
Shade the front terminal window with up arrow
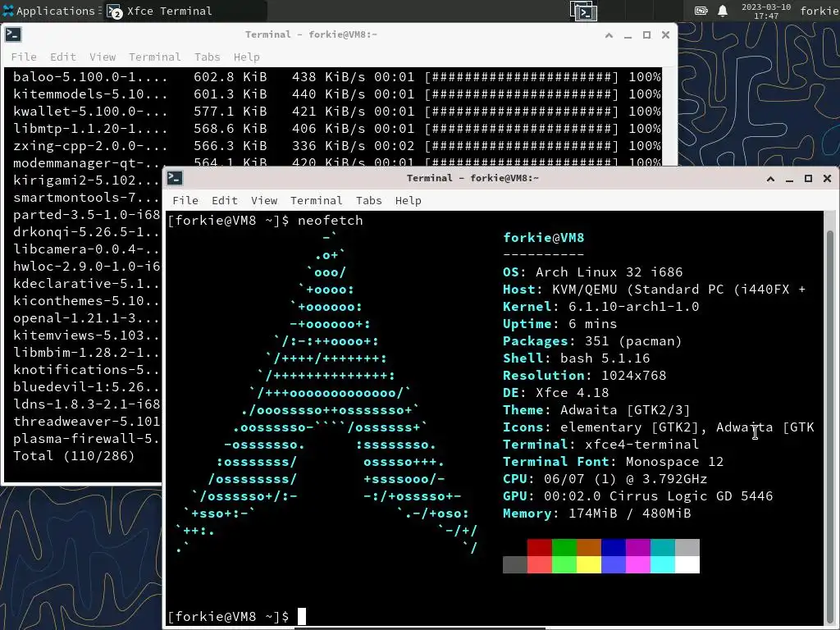tap(770, 178)
